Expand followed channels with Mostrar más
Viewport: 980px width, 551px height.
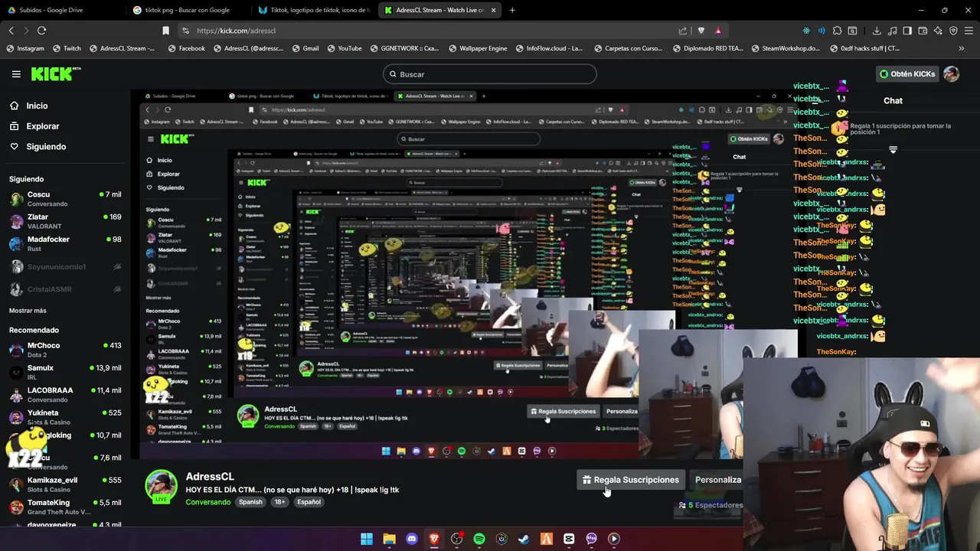(28, 311)
